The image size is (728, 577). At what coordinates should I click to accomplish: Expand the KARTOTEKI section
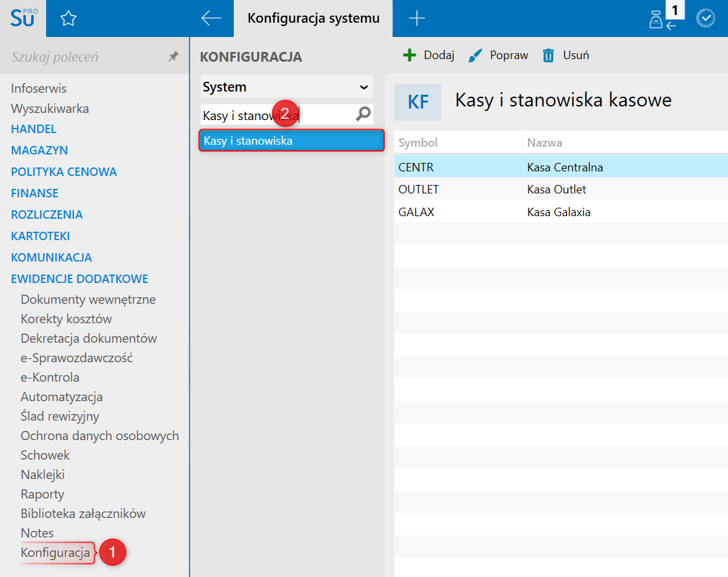(x=40, y=236)
